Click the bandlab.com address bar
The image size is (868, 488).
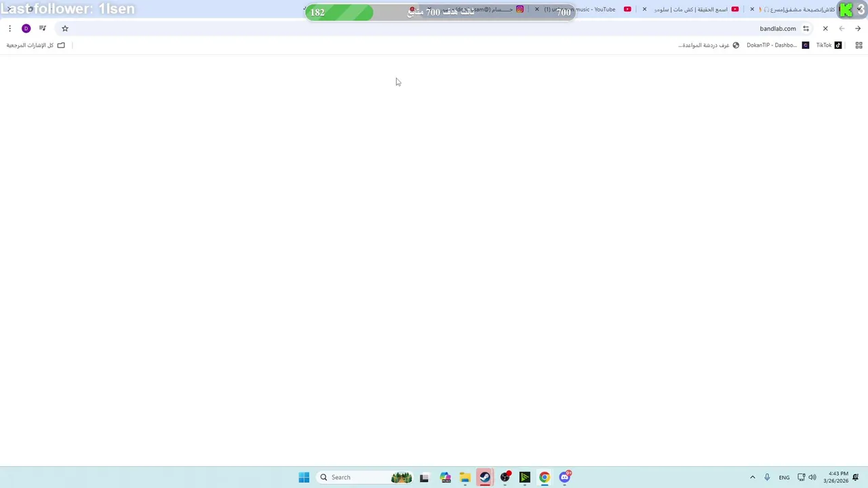pyautogui.click(x=434, y=28)
